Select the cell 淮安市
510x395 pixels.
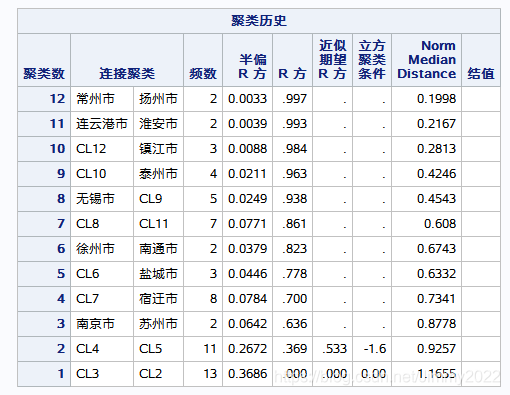coord(158,124)
